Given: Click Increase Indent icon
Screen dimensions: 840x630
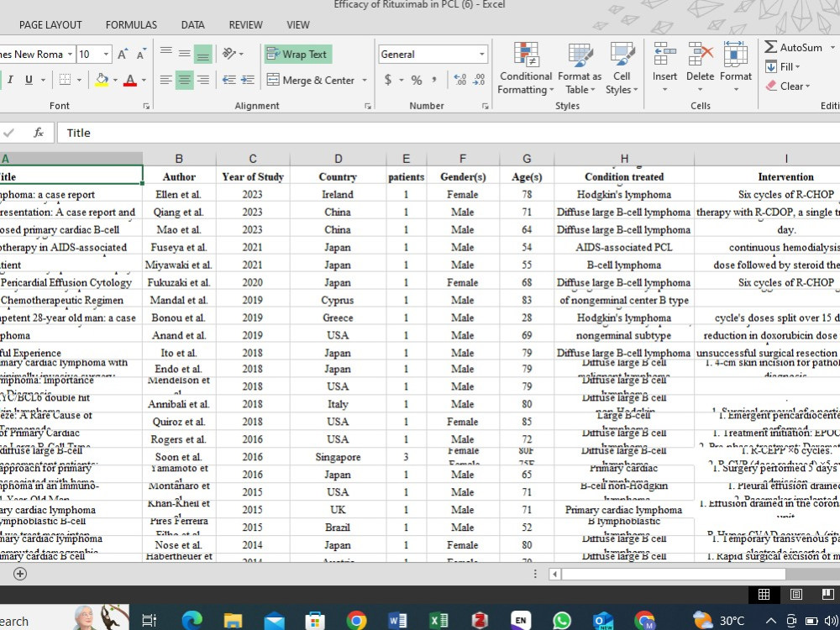Looking at the screenshot, I should tap(248, 80).
